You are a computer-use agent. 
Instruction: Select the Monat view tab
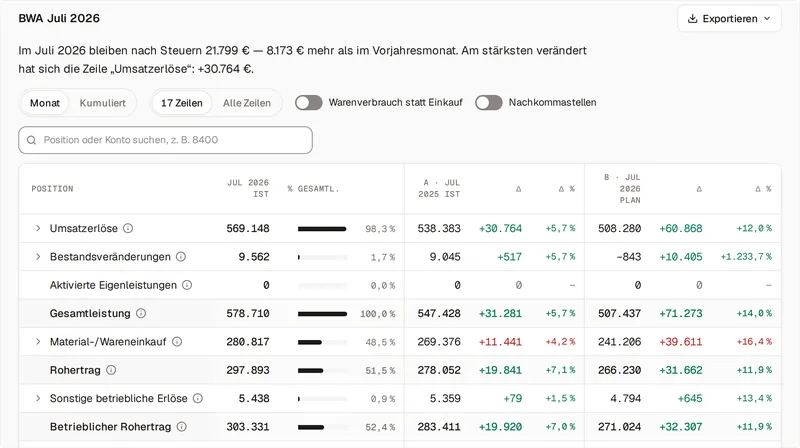(x=45, y=103)
